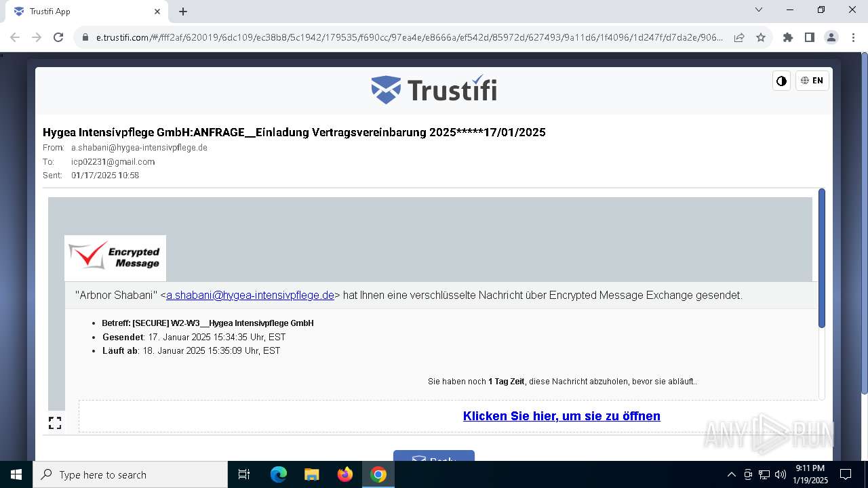
Task: Open the Windows Start menu
Action: [16, 474]
